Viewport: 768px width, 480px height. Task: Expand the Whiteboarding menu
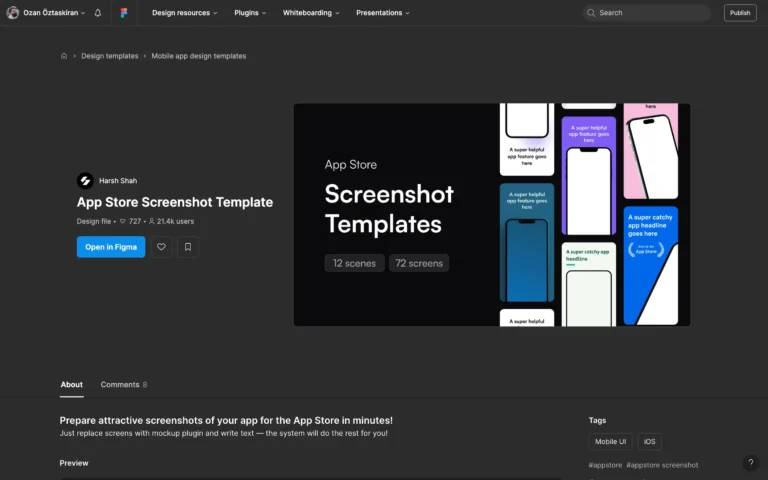(311, 13)
